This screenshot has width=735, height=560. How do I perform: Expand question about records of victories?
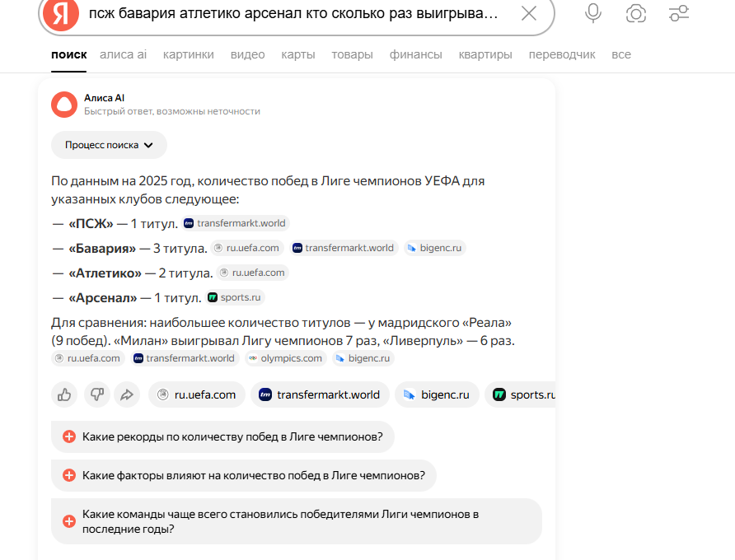(x=222, y=436)
